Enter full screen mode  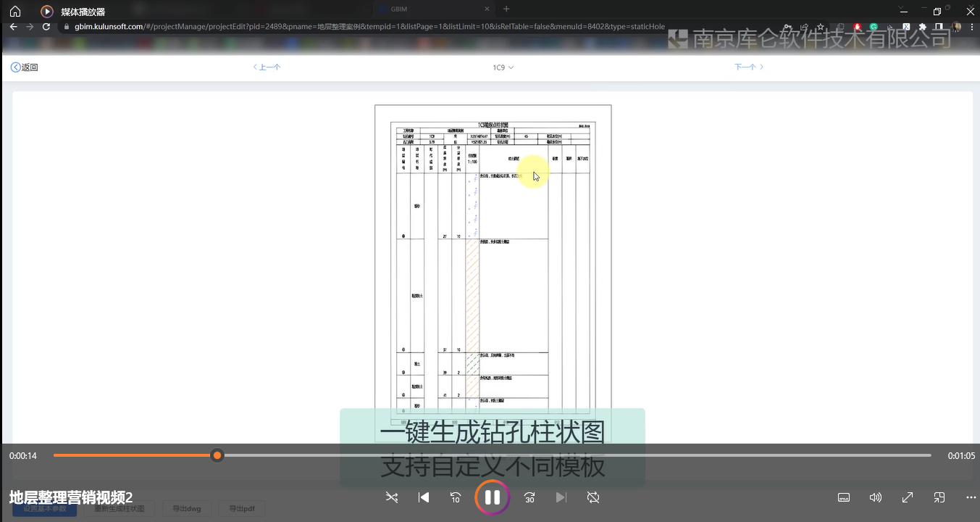coord(908,497)
